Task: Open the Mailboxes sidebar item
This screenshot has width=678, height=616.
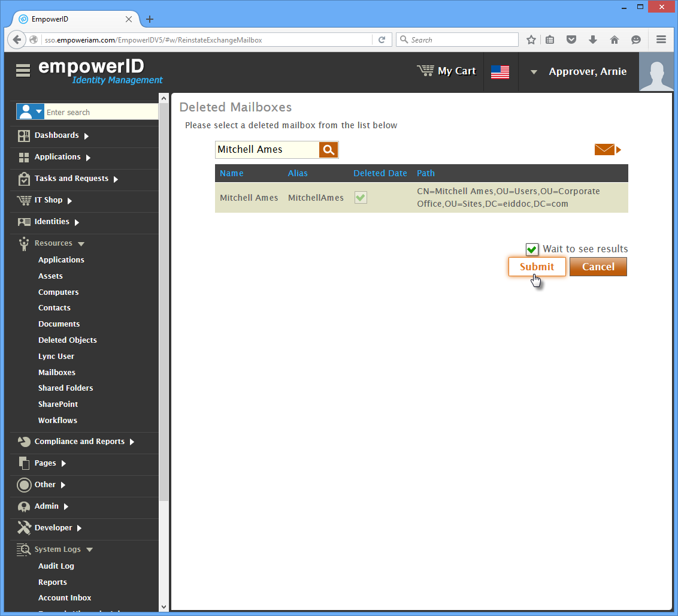Action: [57, 372]
